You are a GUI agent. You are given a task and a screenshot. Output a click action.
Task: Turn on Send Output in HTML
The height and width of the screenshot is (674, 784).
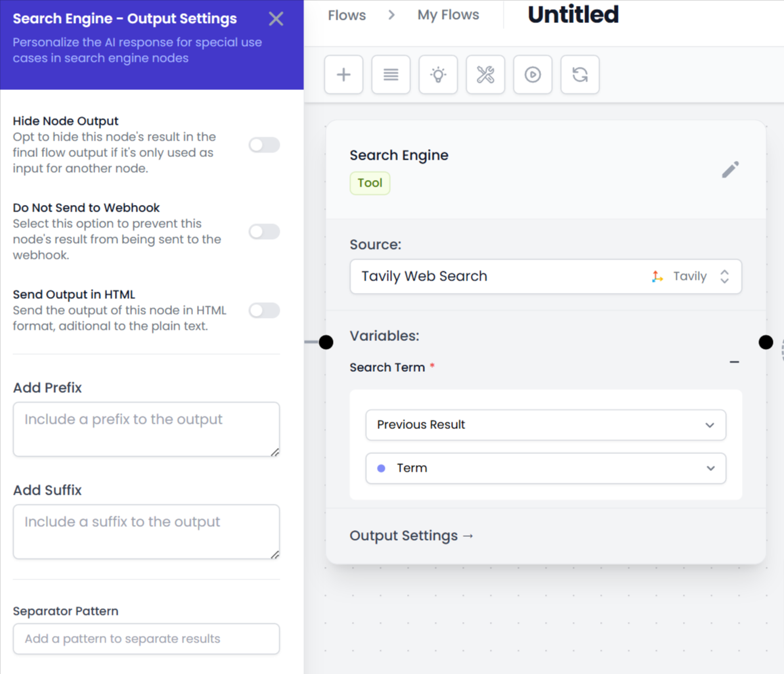264,311
